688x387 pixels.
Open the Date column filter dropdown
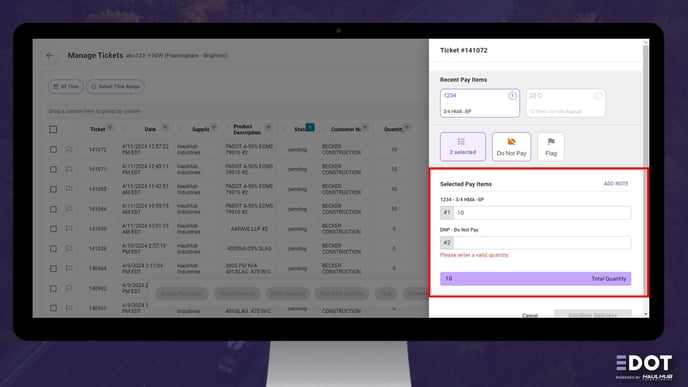(x=165, y=128)
